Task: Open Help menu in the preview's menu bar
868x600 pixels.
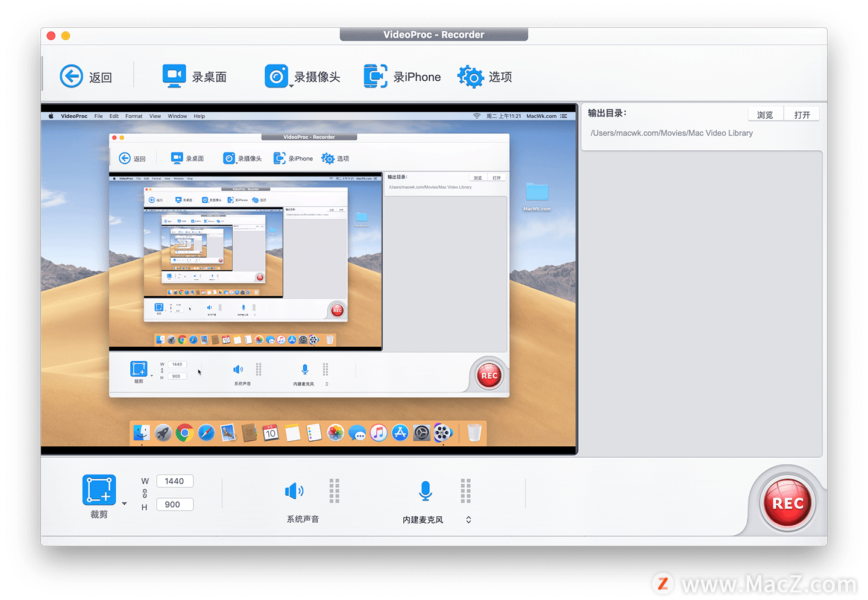Action: coord(200,116)
